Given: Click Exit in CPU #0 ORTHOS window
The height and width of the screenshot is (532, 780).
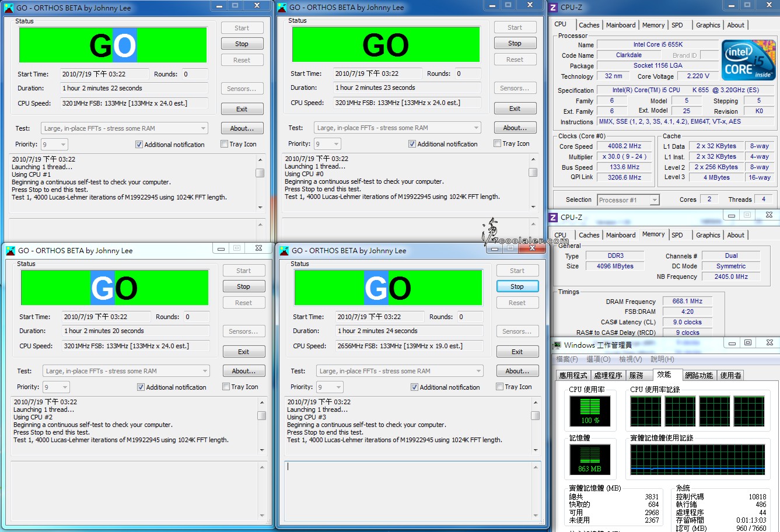Looking at the screenshot, I should click(x=515, y=108).
